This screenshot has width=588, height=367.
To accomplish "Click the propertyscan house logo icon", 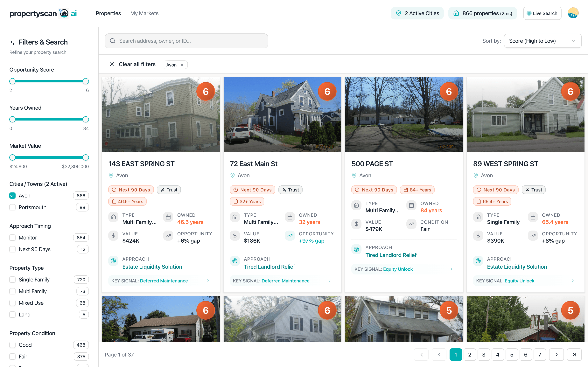I will (64, 13).
